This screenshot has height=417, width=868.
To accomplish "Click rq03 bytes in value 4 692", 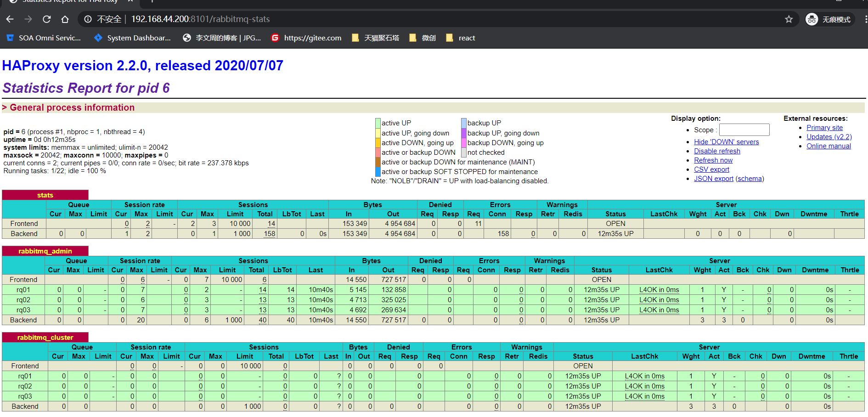I will click(358, 310).
